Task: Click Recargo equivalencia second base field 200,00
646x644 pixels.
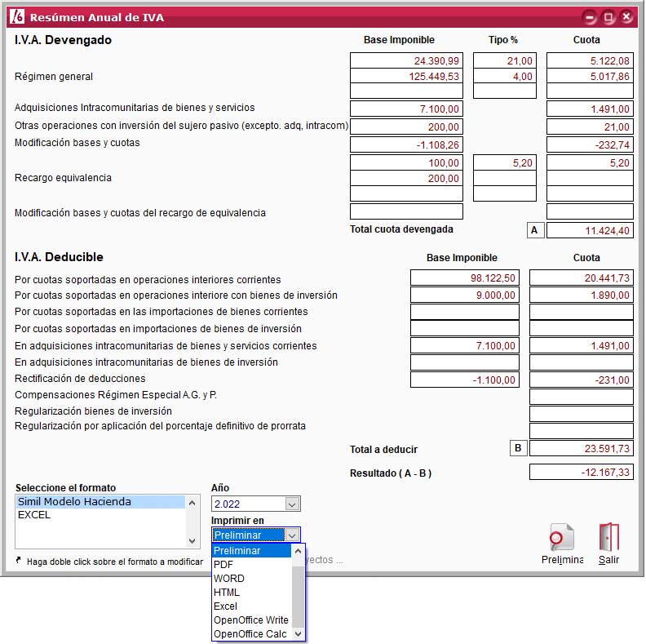Action: 406,178
